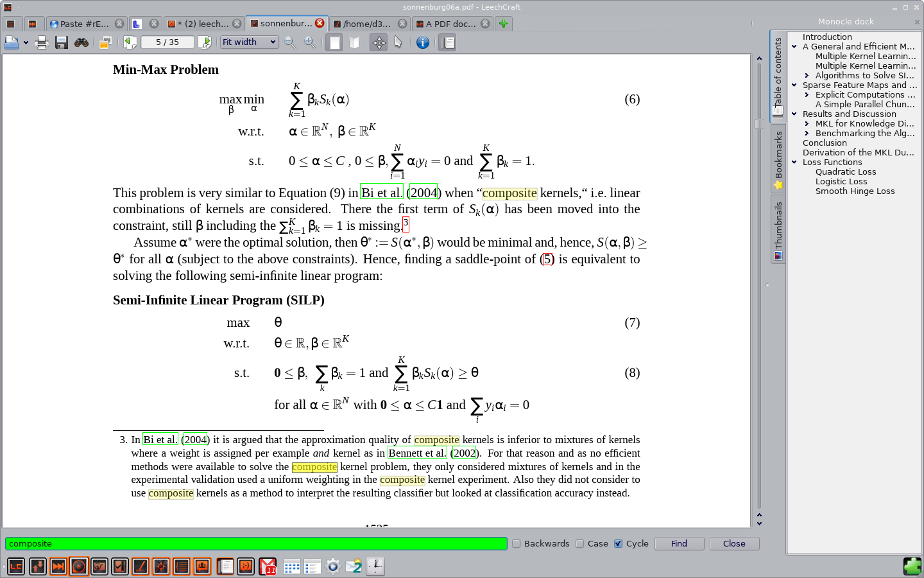Enable the Backwards search checkbox
Image resolution: width=924 pixels, height=578 pixels.
(x=516, y=543)
